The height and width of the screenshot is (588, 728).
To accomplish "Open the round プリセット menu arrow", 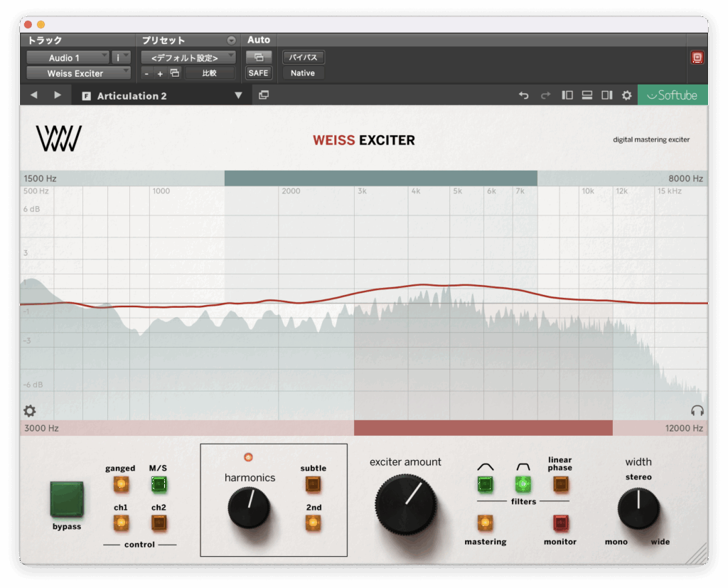I will [x=231, y=41].
